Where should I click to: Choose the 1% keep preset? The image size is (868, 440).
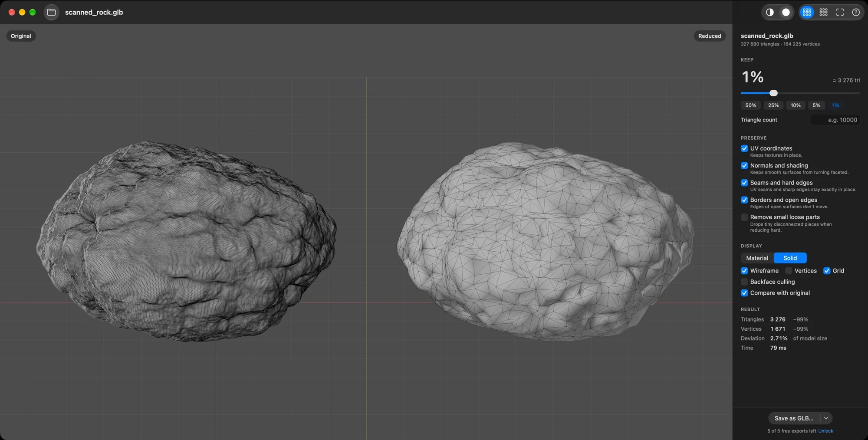(x=835, y=105)
